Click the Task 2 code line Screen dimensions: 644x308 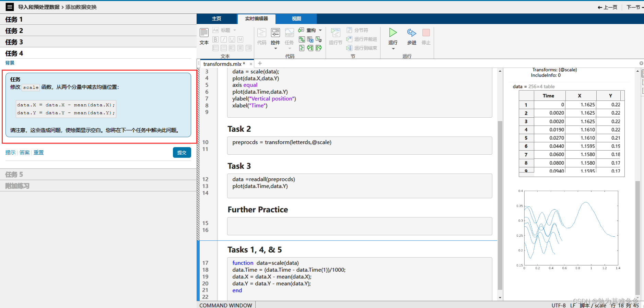click(x=282, y=142)
